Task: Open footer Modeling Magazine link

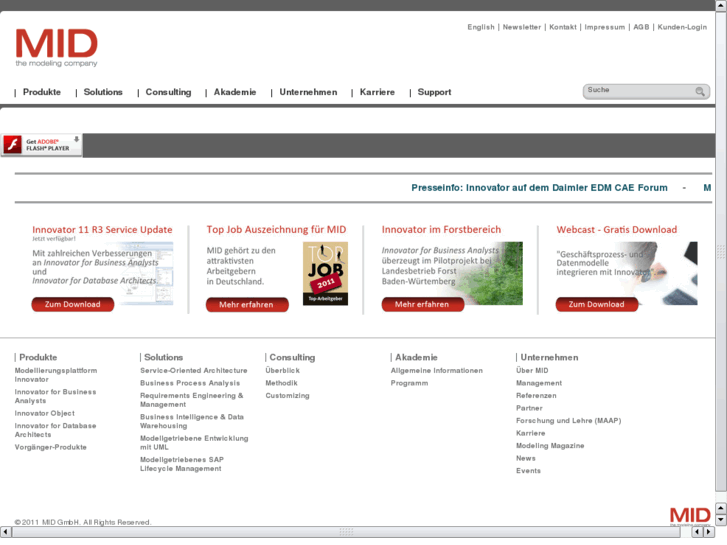Action: point(550,446)
